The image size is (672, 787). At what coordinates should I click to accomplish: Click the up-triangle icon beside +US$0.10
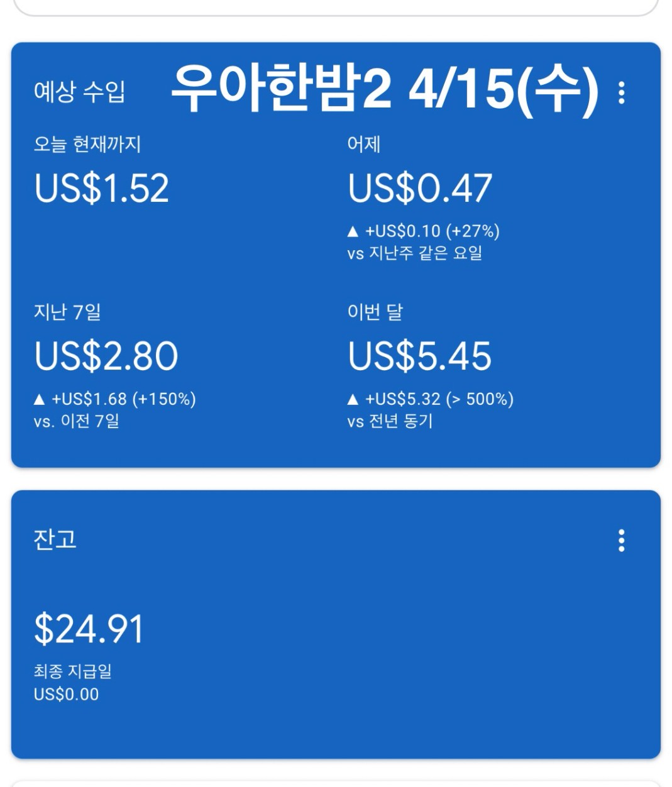click(353, 232)
